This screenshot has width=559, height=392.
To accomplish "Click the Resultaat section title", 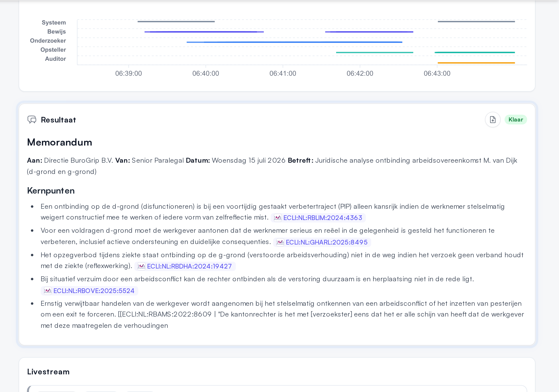I will (x=58, y=120).
